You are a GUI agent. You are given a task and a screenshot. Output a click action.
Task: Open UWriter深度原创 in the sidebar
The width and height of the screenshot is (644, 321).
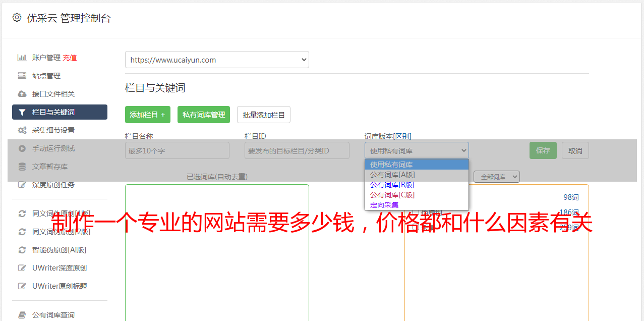pyautogui.click(x=60, y=268)
